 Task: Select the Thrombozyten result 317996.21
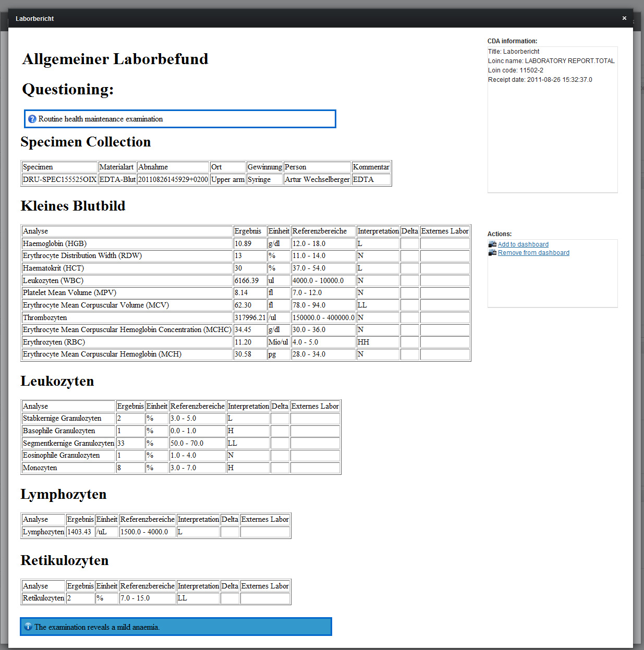[250, 317]
